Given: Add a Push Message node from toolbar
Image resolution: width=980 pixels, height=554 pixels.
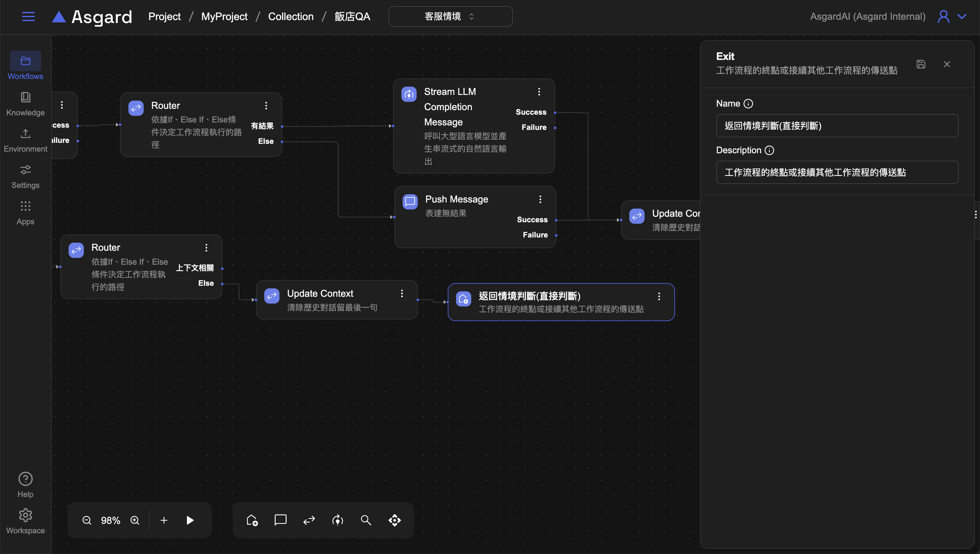Looking at the screenshot, I should click(281, 520).
